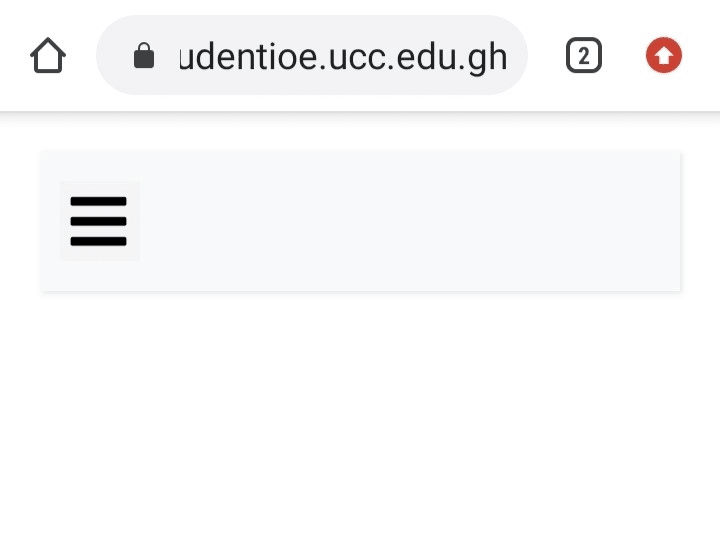Focus the rounded address bar
This screenshot has height=540, width=720.
click(312, 55)
